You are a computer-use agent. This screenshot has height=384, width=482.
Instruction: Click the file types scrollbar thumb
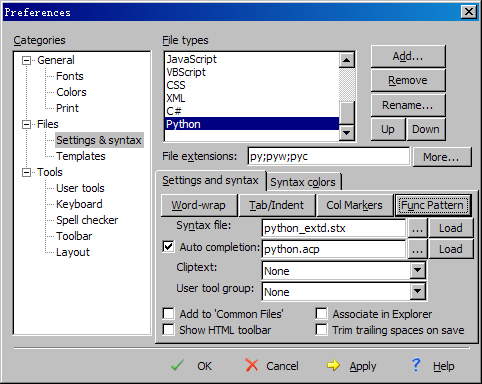347,113
